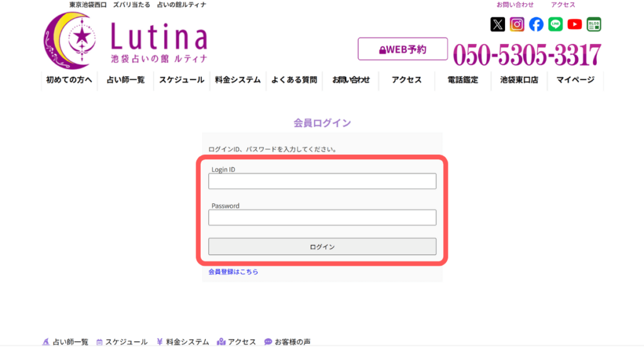Open the Facebook icon in header
Screen dimensions: 644x350
[x=536, y=25]
